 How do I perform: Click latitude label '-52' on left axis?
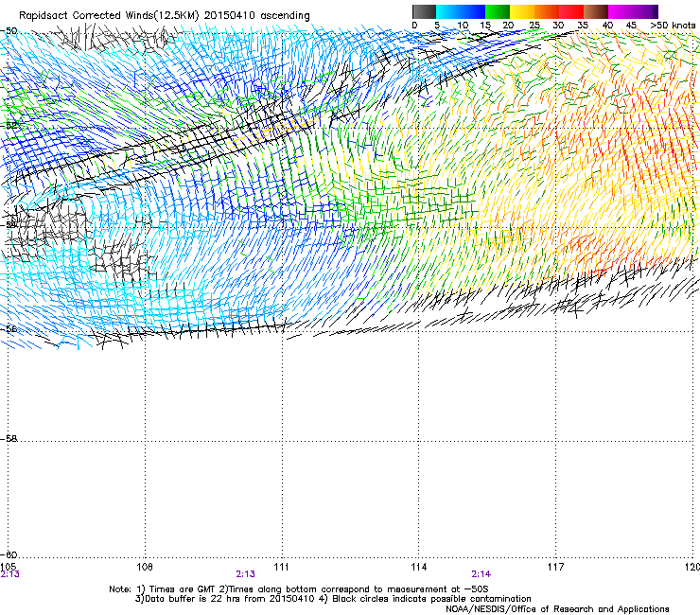click(x=9, y=126)
